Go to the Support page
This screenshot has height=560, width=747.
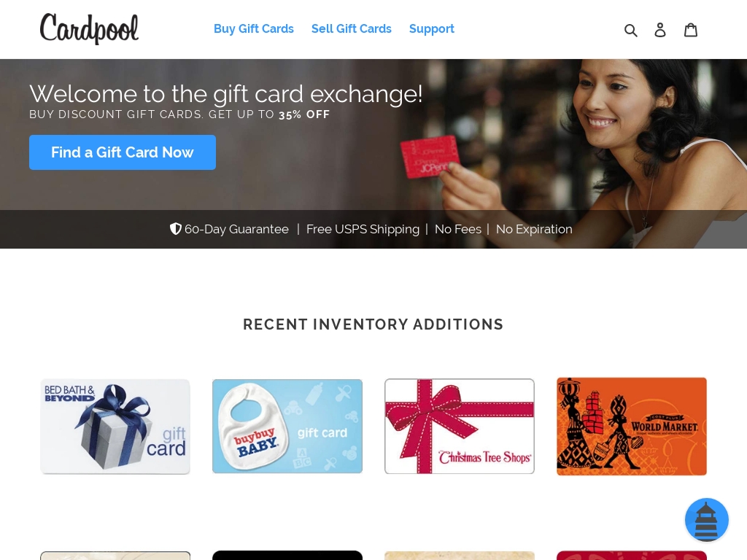432,28
